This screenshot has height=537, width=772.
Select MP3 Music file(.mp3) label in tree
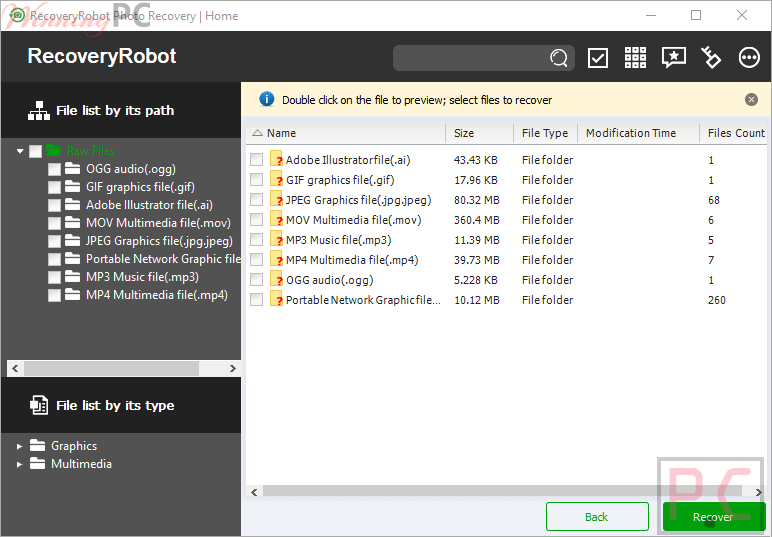142,277
